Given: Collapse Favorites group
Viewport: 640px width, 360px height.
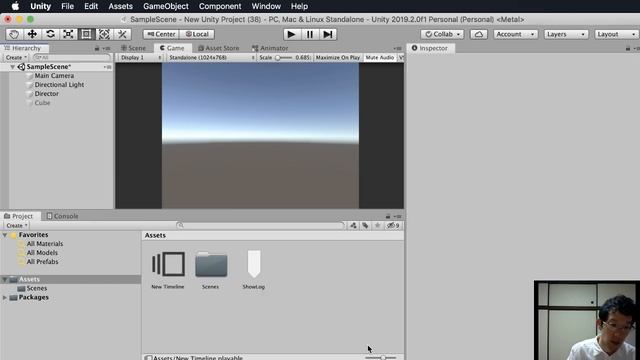Looking at the screenshot, I should click(5, 235).
